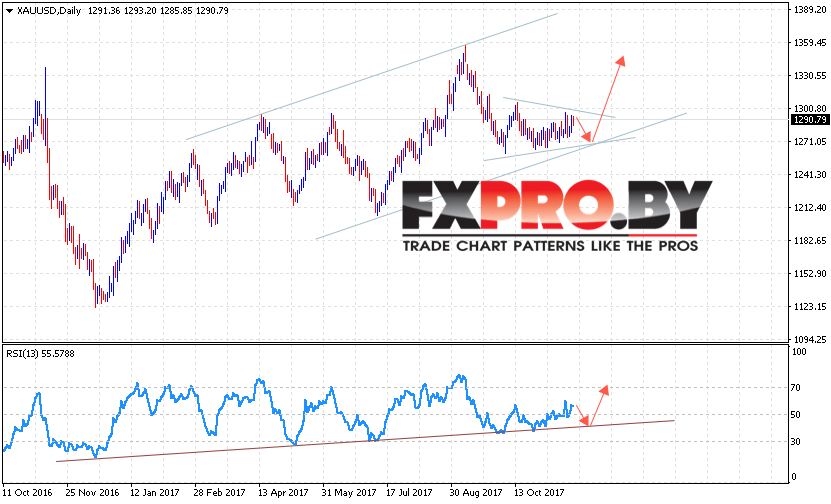Select price scale value 1389.20
Image resolution: width=831 pixels, height=504 pixels.
(x=809, y=10)
